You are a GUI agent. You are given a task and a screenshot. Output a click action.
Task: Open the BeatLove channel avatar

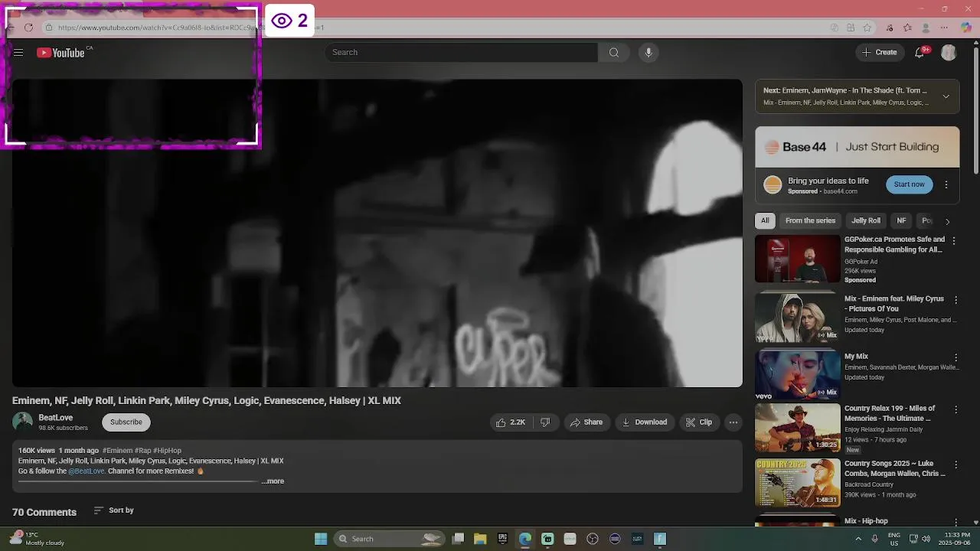22,422
